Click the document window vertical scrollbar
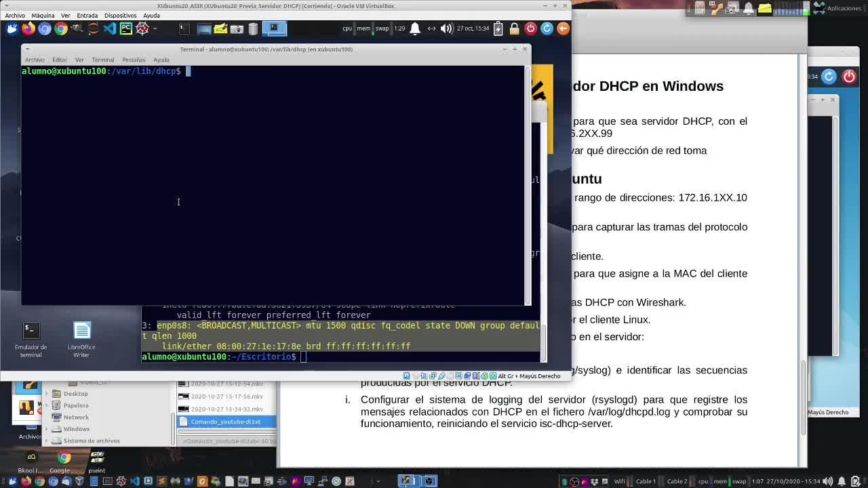 (803, 398)
